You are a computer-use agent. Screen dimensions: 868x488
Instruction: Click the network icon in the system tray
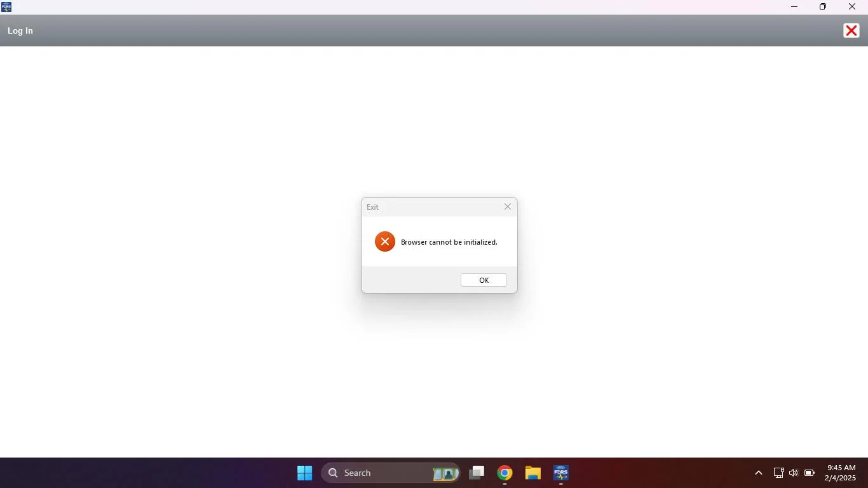coord(778,473)
